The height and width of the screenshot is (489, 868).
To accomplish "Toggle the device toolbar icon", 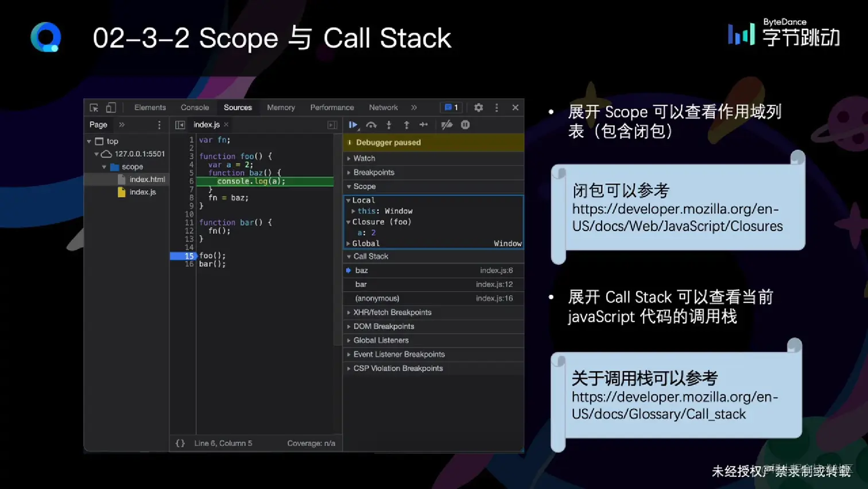I will click(111, 107).
